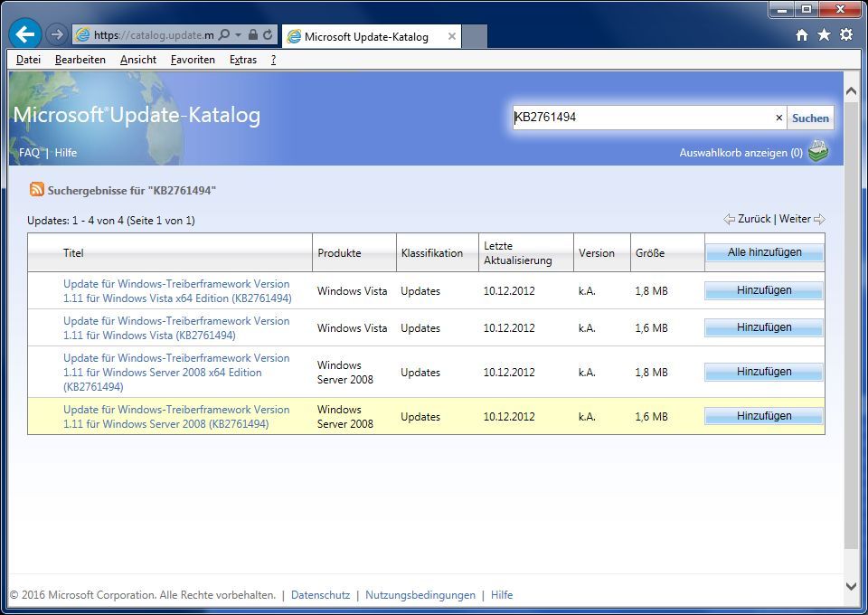Viewport: 868px width, 615px height.
Task: Maximize the browser window
Action: [807, 9]
